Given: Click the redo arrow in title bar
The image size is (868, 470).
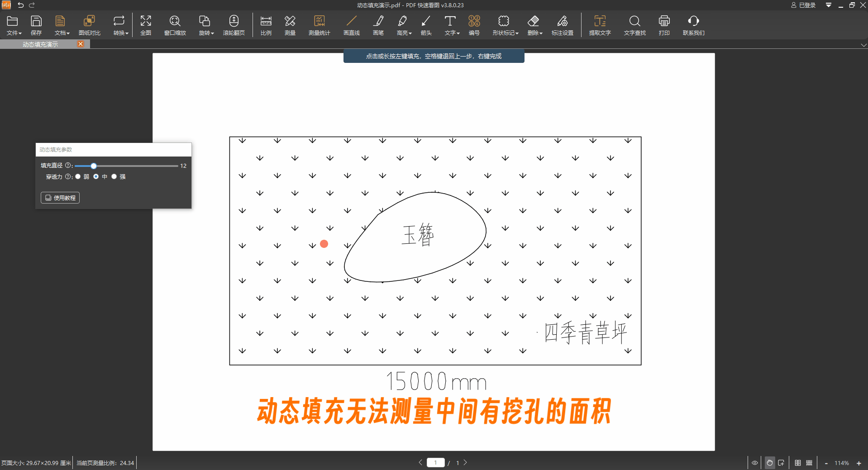Looking at the screenshot, I should (x=32, y=5).
